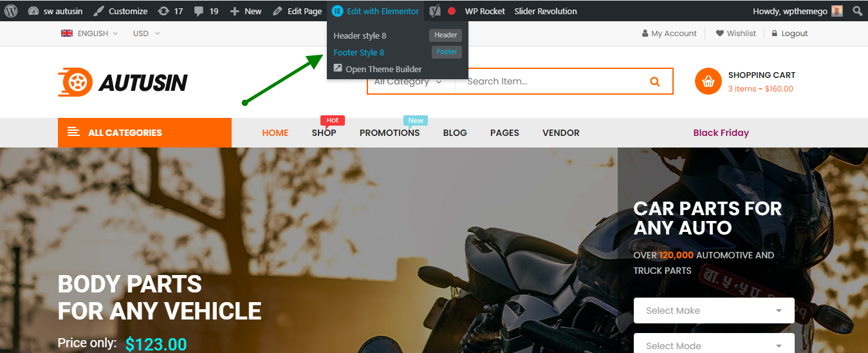View the 19 pending comments

[x=206, y=11]
